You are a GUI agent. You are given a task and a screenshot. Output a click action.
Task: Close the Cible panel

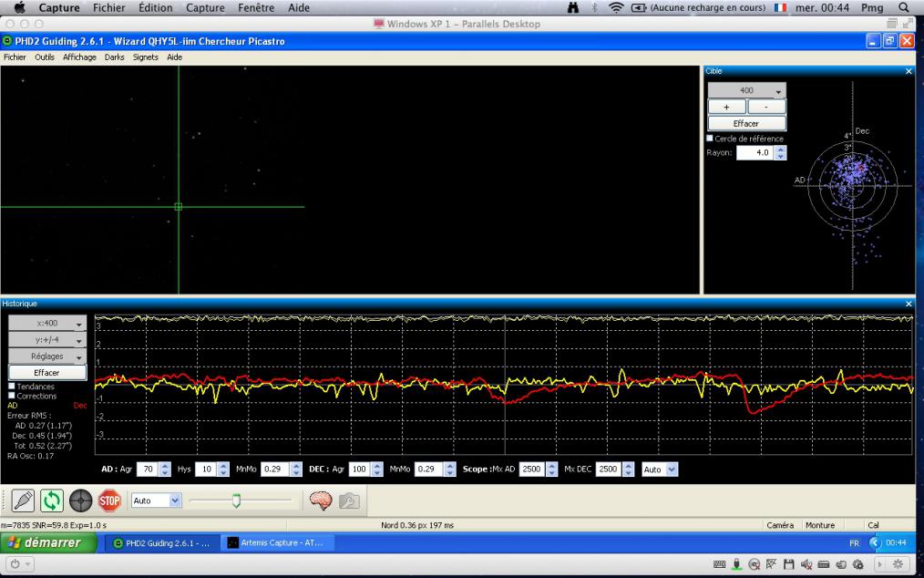click(x=908, y=70)
